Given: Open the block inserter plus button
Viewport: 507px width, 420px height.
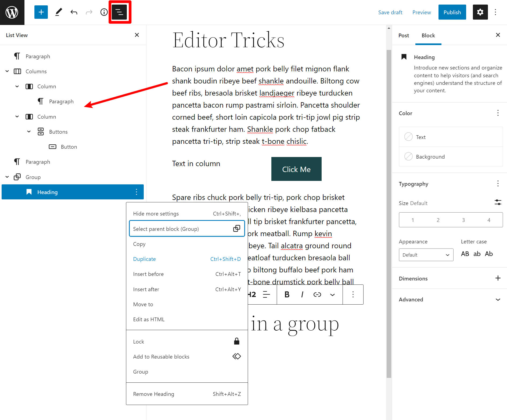Looking at the screenshot, I should click(41, 12).
